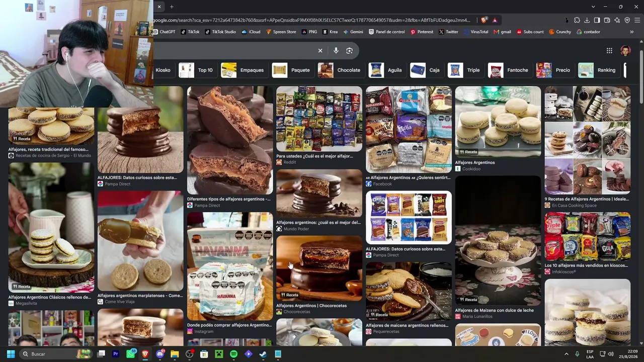
Task: Open the browser extensions puzzle icon
Action: [x=577, y=20]
